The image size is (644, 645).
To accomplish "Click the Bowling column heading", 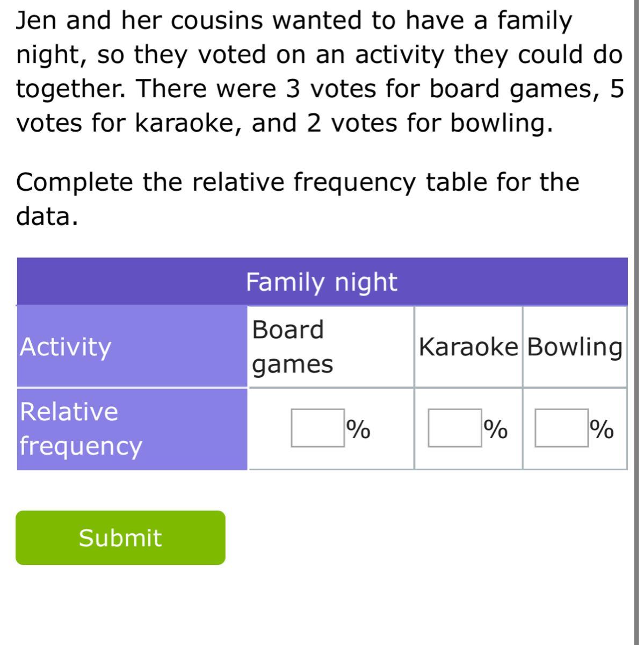I will (x=574, y=347).
